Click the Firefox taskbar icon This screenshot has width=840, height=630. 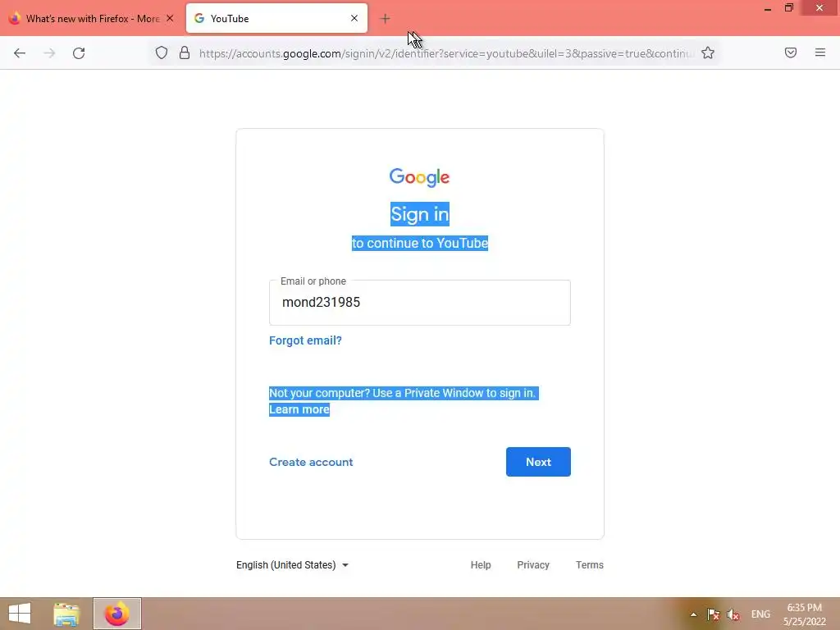tap(117, 614)
